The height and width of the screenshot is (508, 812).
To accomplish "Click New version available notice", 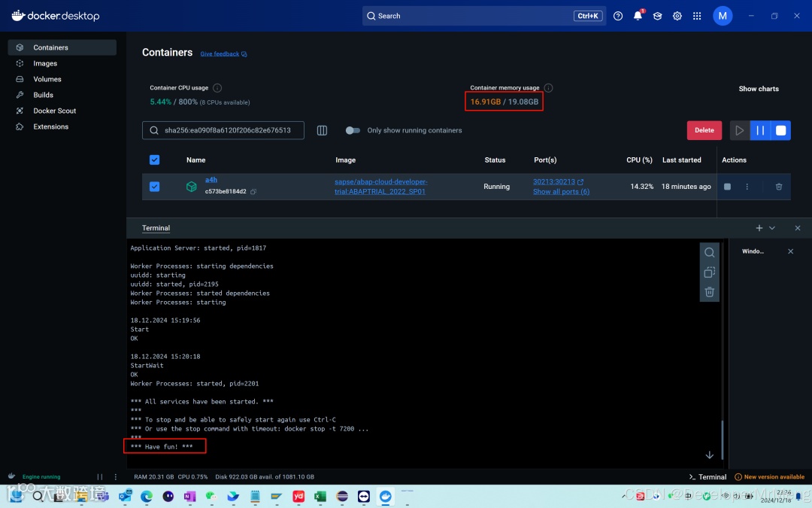I will click(770, 477).
